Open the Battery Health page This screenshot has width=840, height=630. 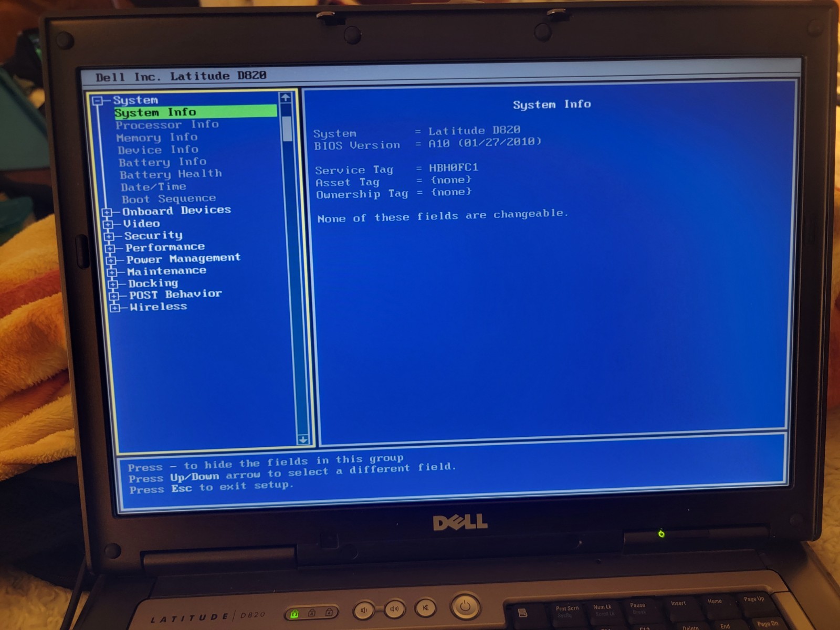(x=171, y=174)
